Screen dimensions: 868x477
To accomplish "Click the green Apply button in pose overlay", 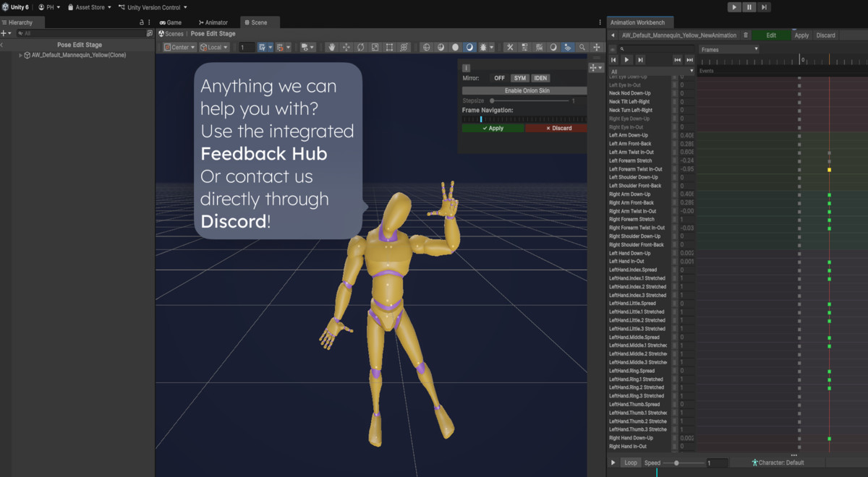I will click(493, 128).
